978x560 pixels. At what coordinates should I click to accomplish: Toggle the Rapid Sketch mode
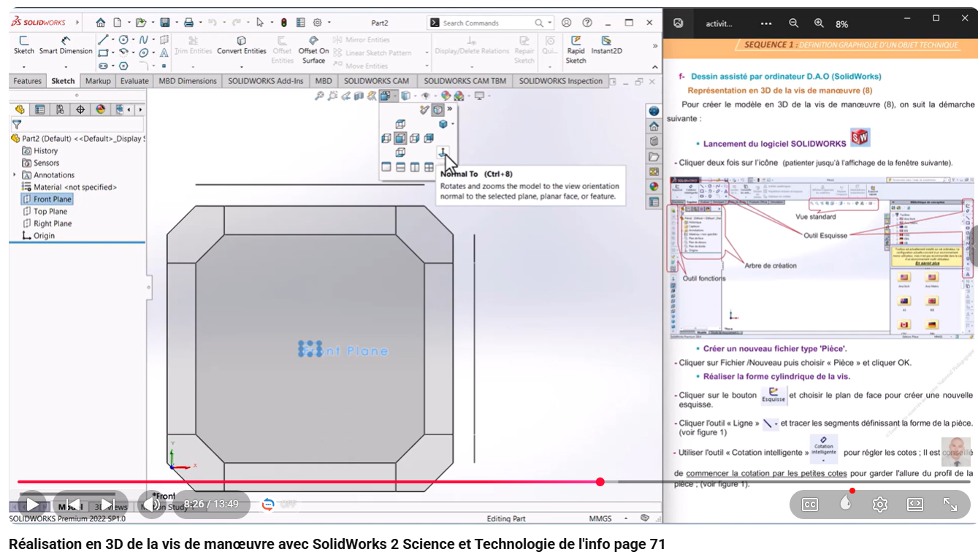coord(576,50)
